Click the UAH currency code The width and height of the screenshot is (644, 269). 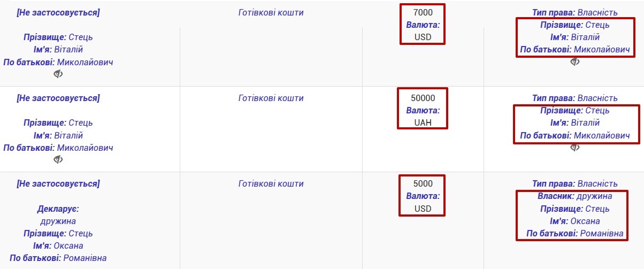point(423,122)
